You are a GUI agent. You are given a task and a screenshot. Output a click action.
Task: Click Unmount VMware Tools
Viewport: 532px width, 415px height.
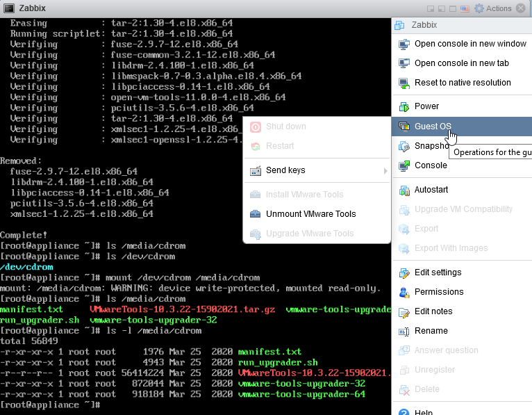pyautogui.click(x=310, y=214)
